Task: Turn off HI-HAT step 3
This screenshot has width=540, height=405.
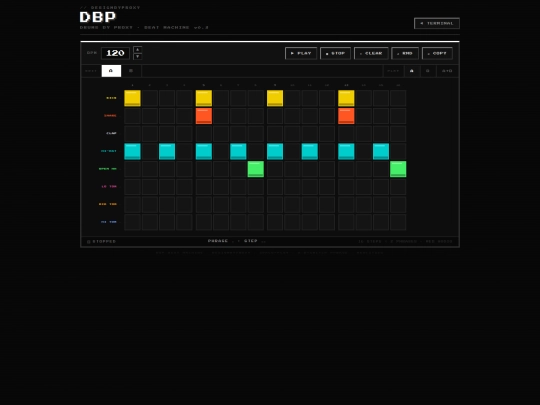Action: [167, 152]
